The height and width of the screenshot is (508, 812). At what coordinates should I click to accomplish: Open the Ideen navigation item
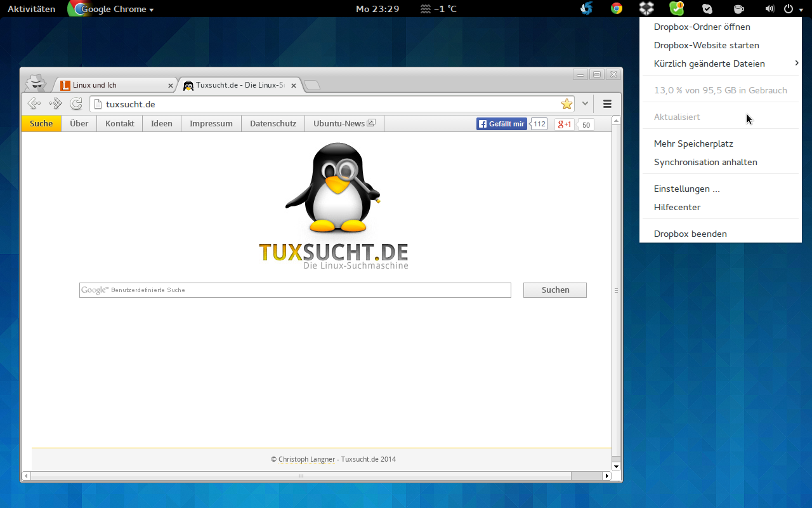tap(162, 124)
